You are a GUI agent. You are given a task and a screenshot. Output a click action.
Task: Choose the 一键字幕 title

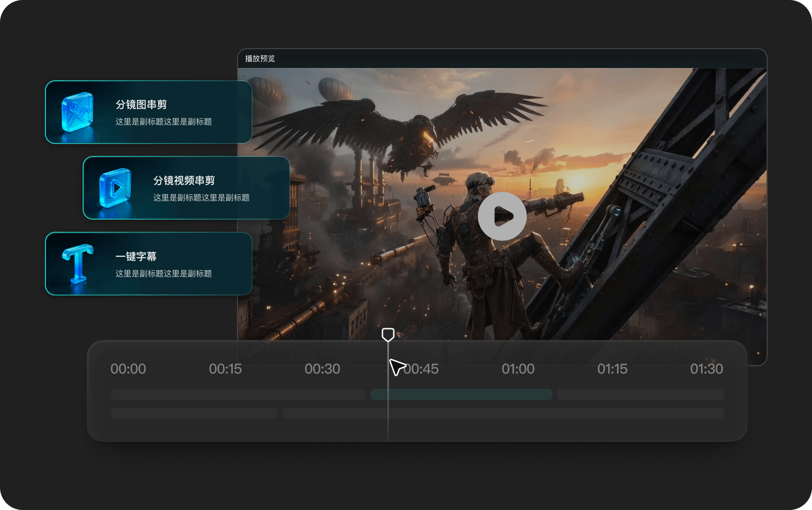136,256
